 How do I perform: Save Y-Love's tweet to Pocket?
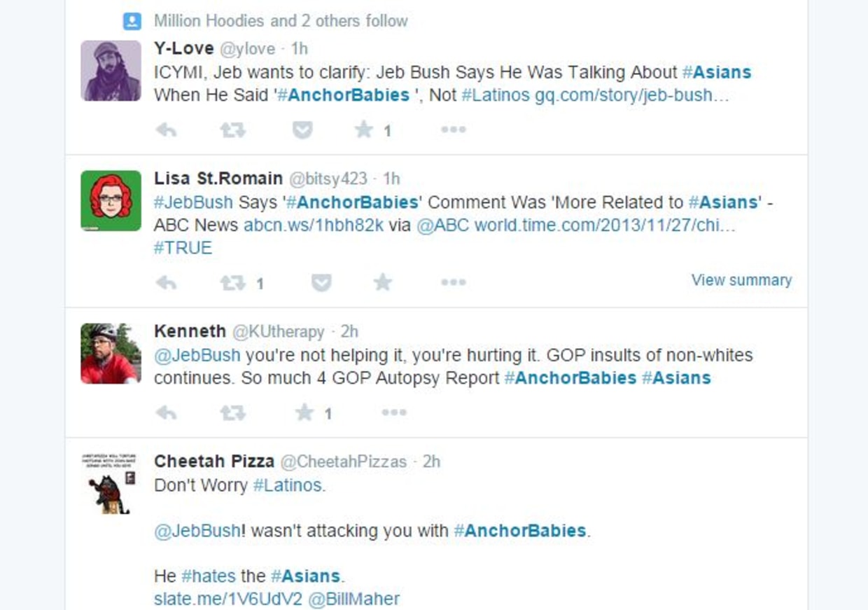click(x=302, y=130)
